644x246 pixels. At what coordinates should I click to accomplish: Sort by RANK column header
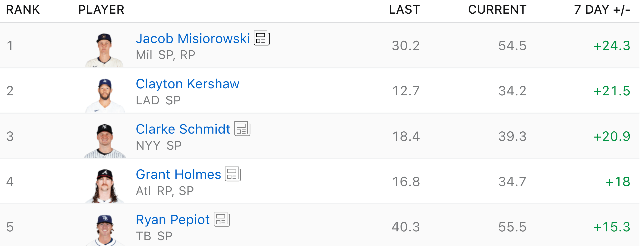coord(23,10)
